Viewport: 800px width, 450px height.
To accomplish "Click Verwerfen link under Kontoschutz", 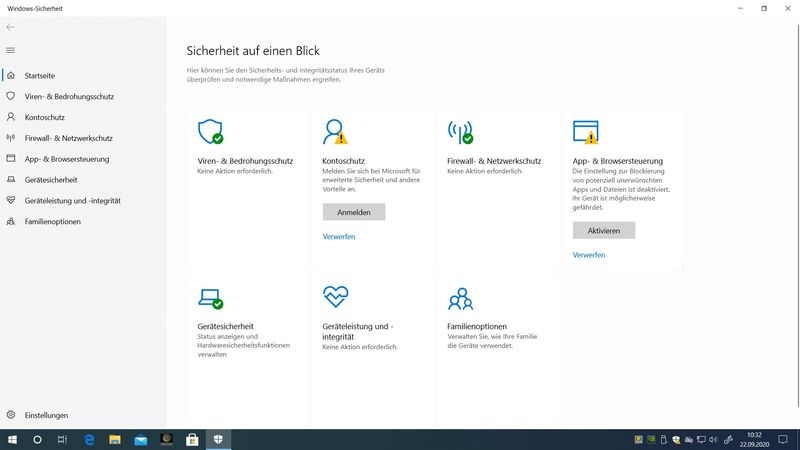I will click(x=339, y=236).
